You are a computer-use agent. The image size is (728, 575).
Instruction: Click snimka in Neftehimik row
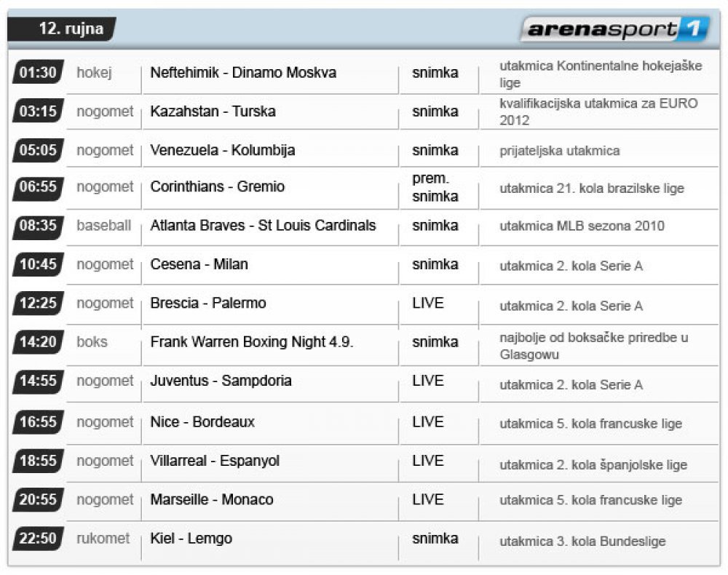pyautogui.click(x=435, y=72)
